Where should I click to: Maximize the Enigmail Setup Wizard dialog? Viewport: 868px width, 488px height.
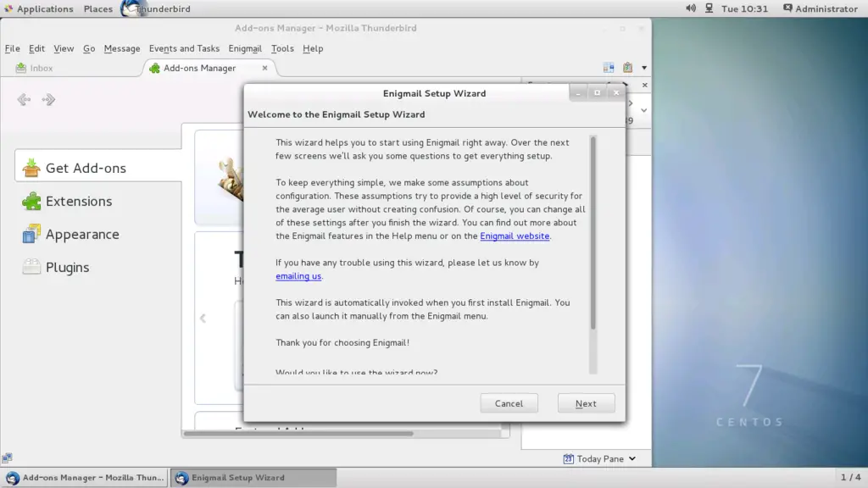[x=597, y=93]
